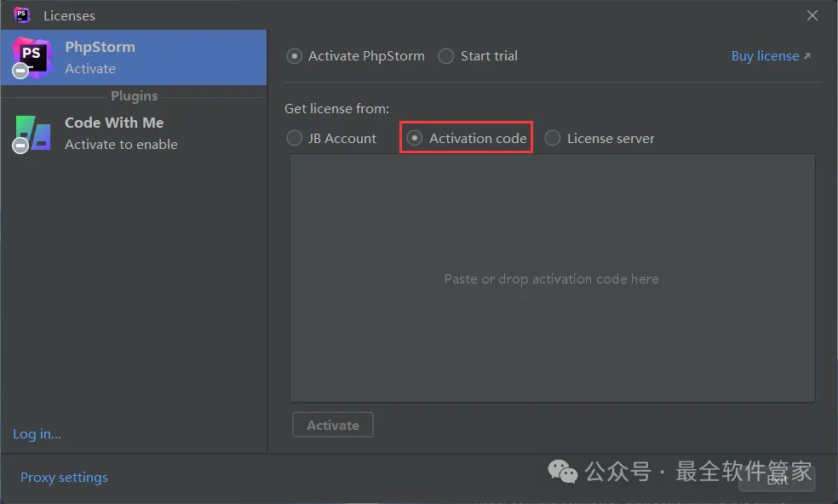The height and width of the screenshot is (504, 838).
Task: Click the 'Licenses' window title text
Action: click(x=70, y=16)
